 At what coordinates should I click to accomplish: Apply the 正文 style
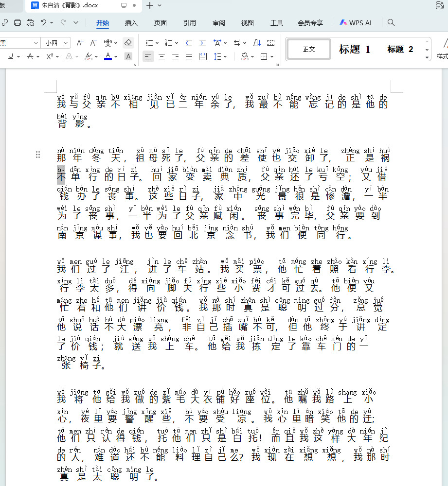coord(309,49)
